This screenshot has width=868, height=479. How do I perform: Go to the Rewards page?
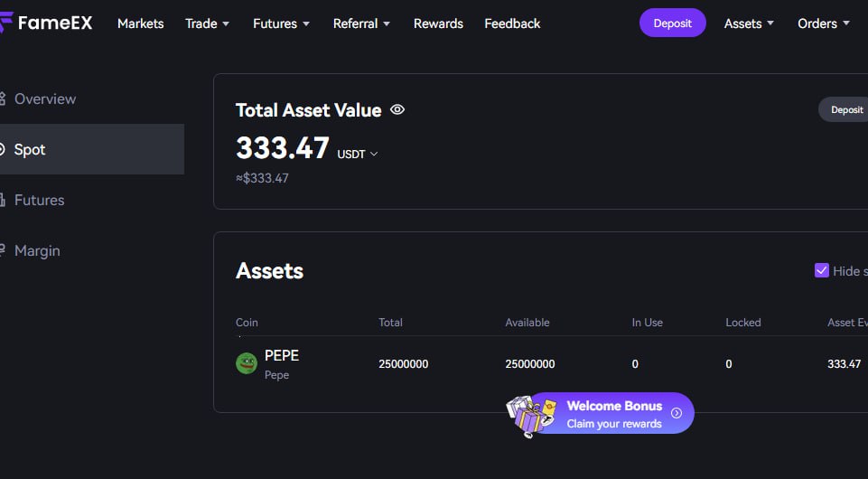tap(438, 23)
